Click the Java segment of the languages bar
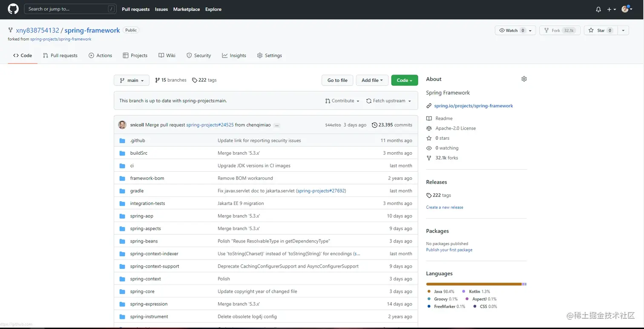Viewport: 644px width, 329px height. (474, 284)
